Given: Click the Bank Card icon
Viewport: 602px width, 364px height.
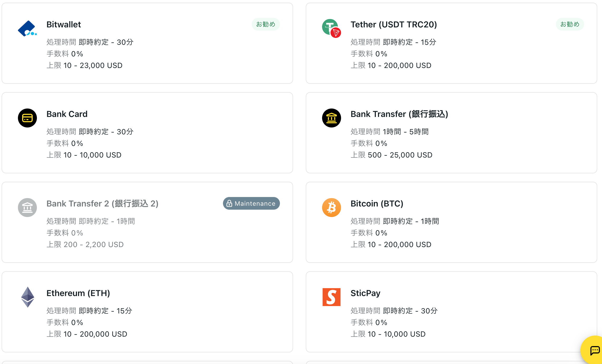Looking at the screenshot, I should click(27, 118).
